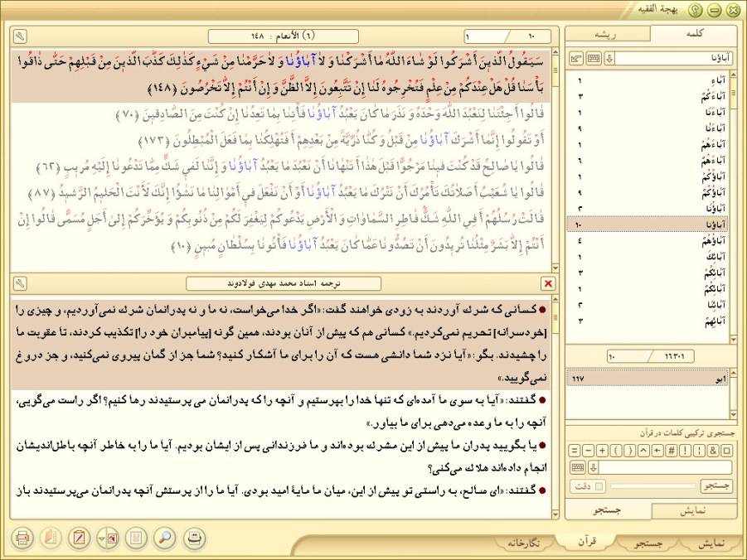Viewport: 747px width, 560px height.
Task: Click the printer icon in bottom toolbar
Action: 22,538
